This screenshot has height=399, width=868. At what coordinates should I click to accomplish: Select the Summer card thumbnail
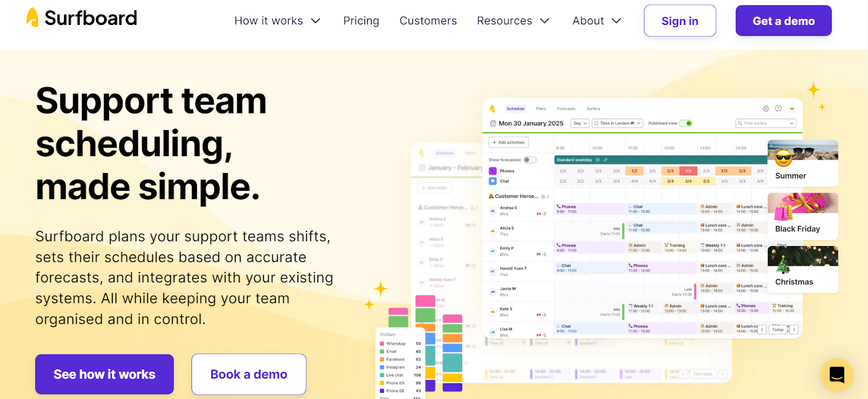click(803, 163)
